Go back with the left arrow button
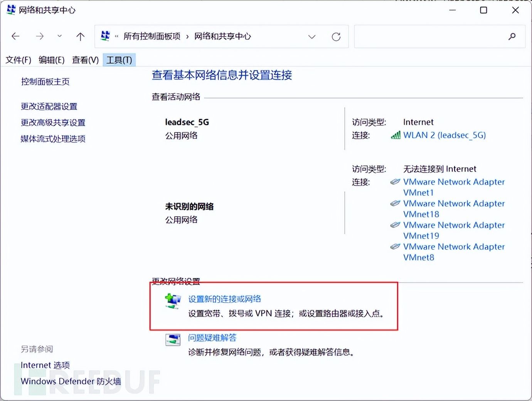 click(x=15, y=36)
